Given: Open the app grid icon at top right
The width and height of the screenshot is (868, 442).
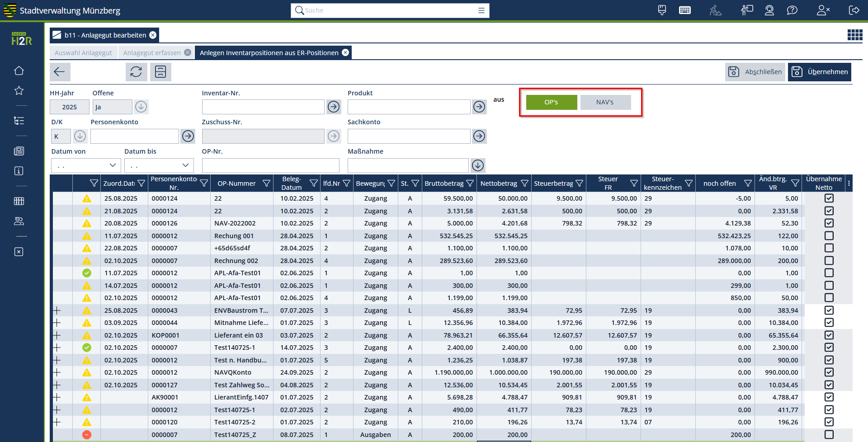Looking at the screenshot, I should 854,35.
